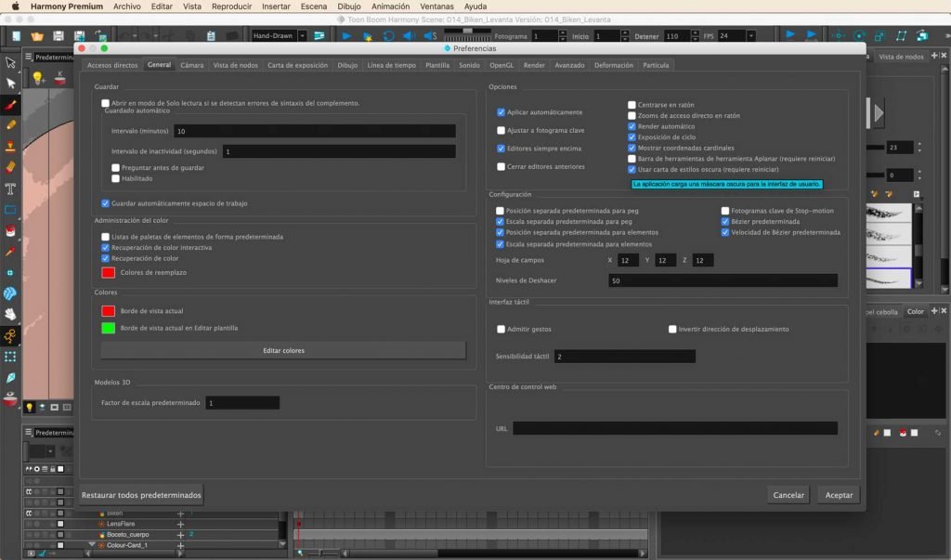Image resolution: width=951 pixels, height=560 pixels.
Task: Switch to the 'Cámara' preferences tab
Action: (191, 65)
